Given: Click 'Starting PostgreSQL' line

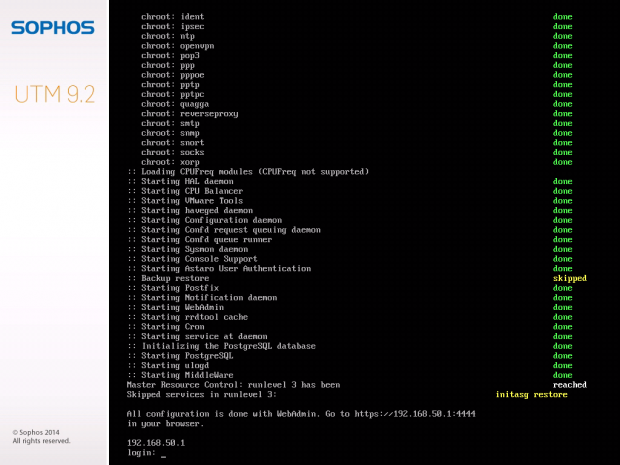Looking at the screenshot, I should tap(180, 356).
